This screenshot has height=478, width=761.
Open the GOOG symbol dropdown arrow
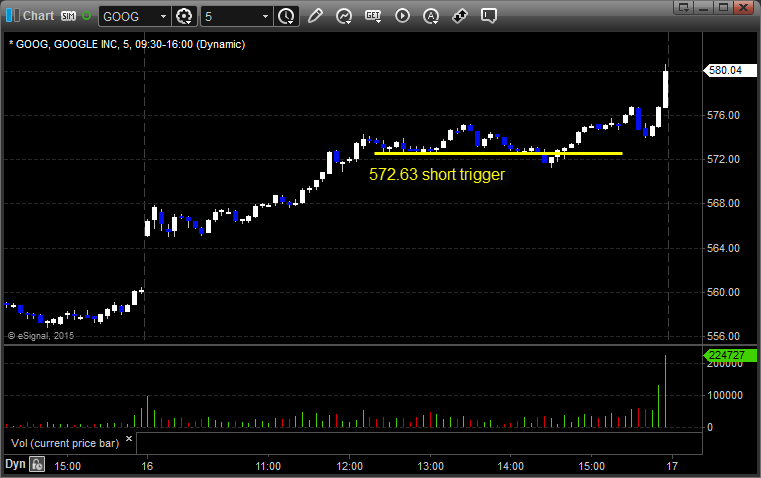(x=164, y=16)
